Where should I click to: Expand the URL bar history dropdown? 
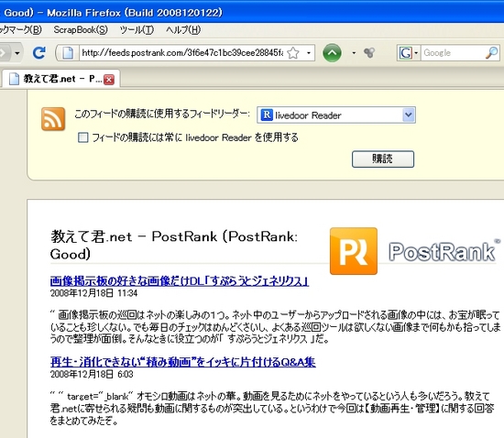pos(309,53)
